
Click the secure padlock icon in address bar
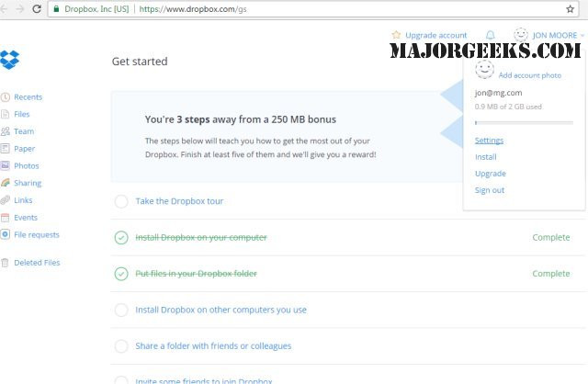56,9
